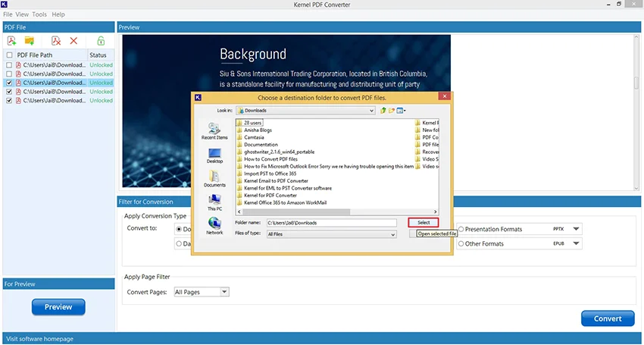The image size is (644, 345).
Task: Jump to Desktop in the dialog sidebar
Action: pos(214,156)
